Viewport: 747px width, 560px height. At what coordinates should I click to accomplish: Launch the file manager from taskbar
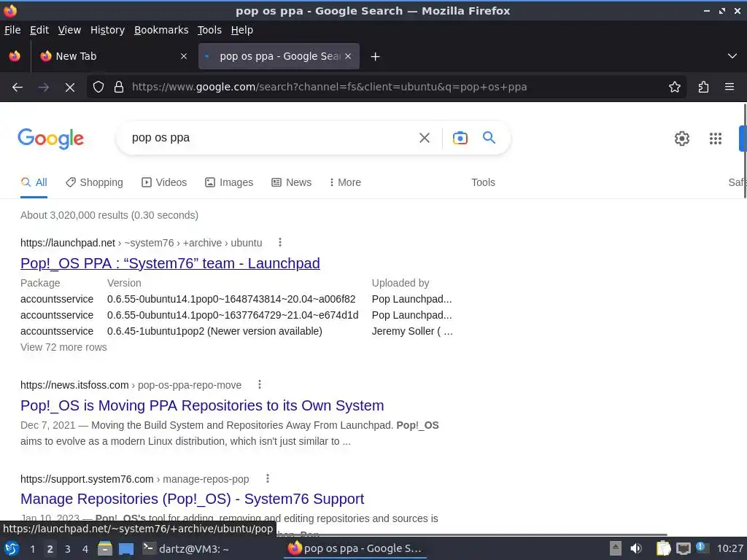point(105,549)
